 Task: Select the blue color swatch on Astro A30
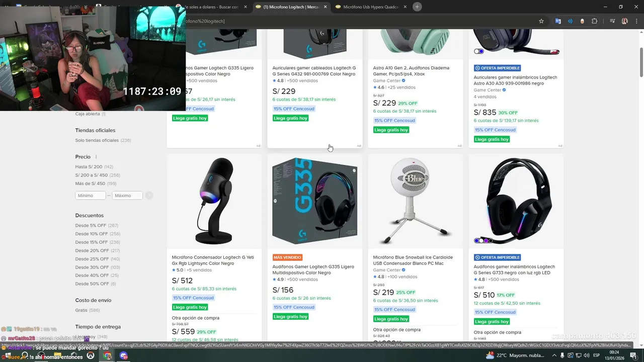481,51
